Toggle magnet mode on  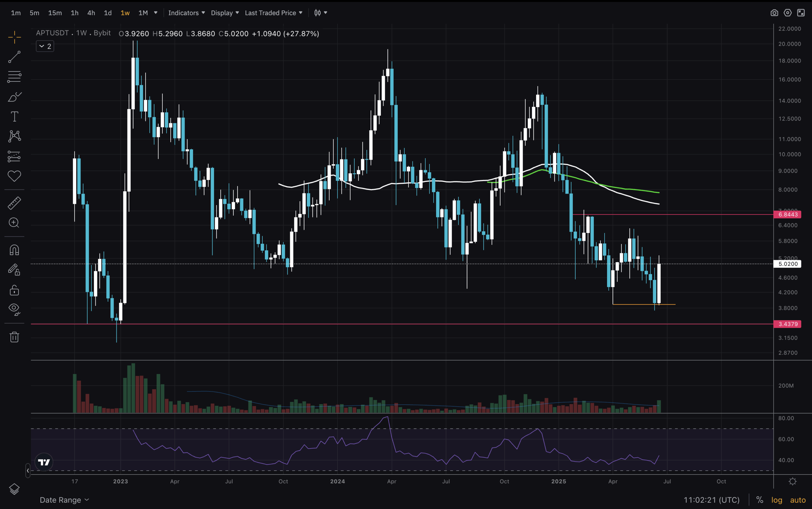click(x=14, y=250)
